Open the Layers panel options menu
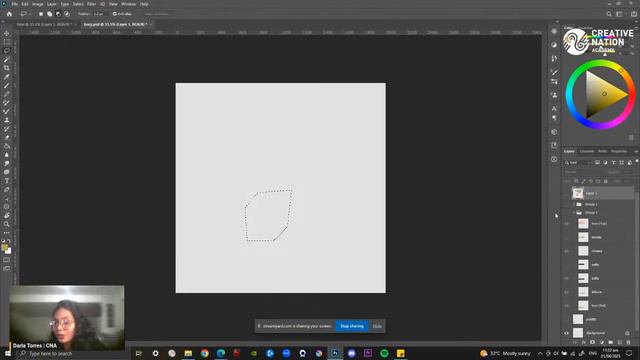The height and width of the screenshot is (360, 640). click(x=636, y=151)
